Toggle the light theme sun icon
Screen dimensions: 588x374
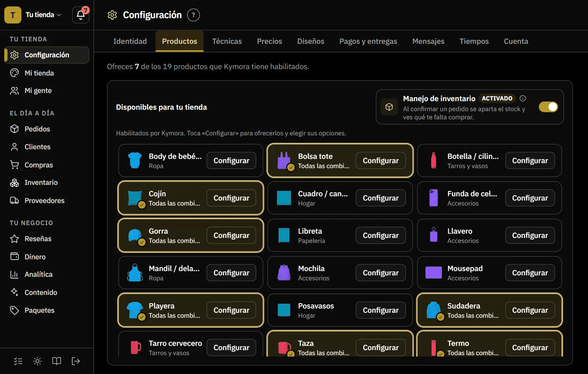[x=37, y=361]
